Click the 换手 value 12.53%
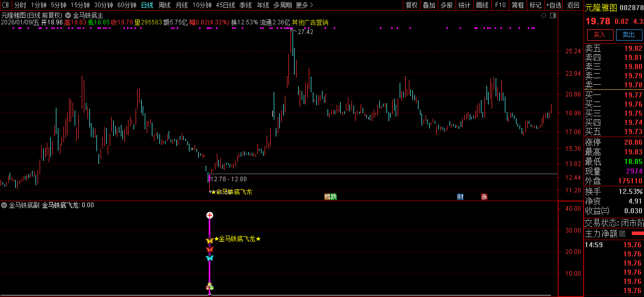 [x=630, y=191]
